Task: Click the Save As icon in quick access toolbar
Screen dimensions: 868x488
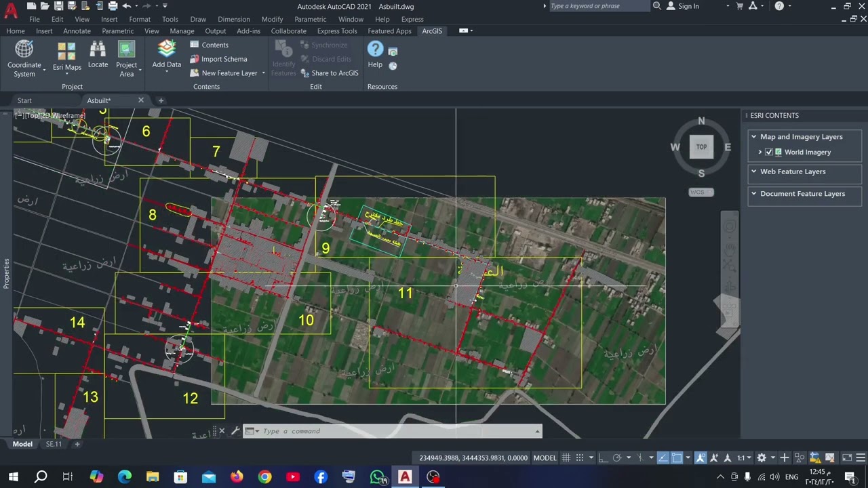Action: 72,6
